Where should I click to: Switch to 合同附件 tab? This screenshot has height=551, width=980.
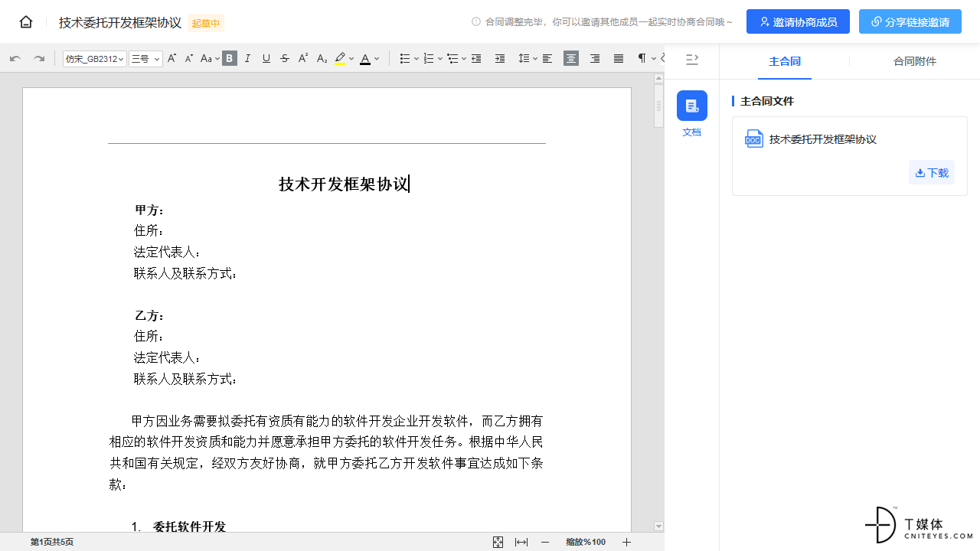[x=915, y=61]
